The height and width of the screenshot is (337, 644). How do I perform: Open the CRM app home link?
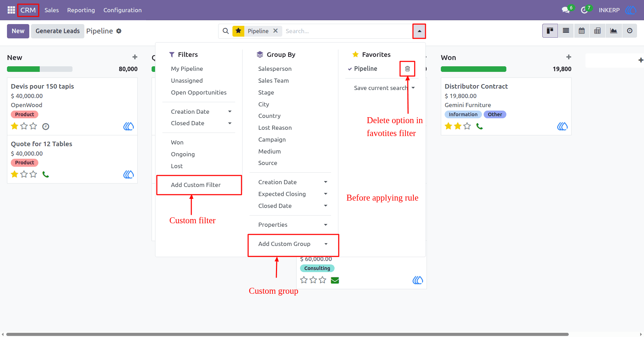[28, 10]
